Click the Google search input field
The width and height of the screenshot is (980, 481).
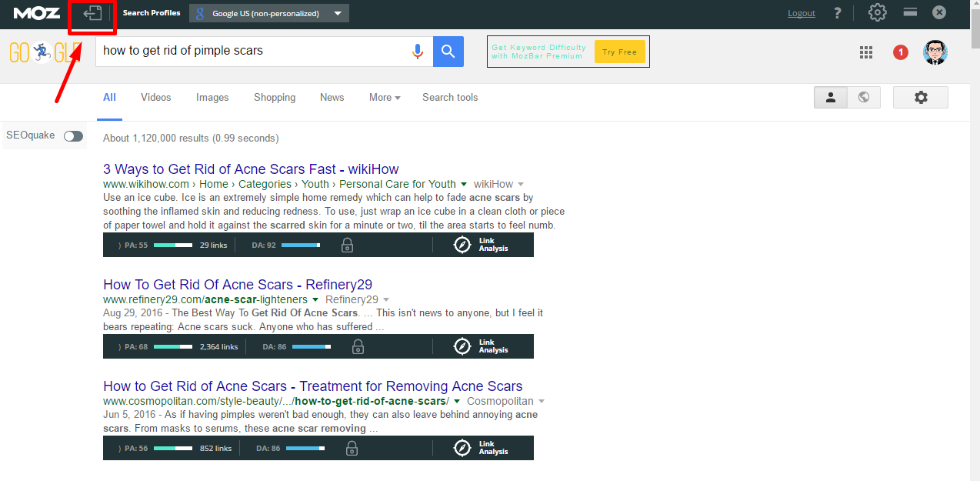click(x=250, y=51)
